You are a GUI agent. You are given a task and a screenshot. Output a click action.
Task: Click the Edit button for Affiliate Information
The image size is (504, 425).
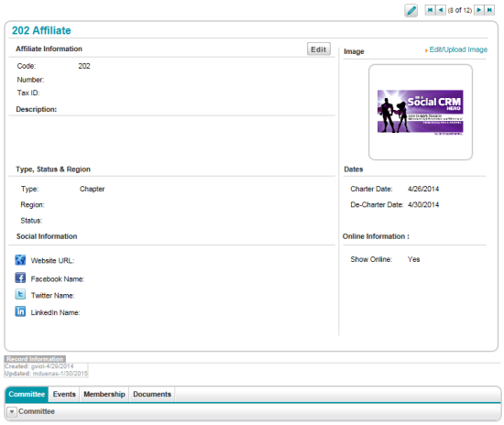pos(319,49)
